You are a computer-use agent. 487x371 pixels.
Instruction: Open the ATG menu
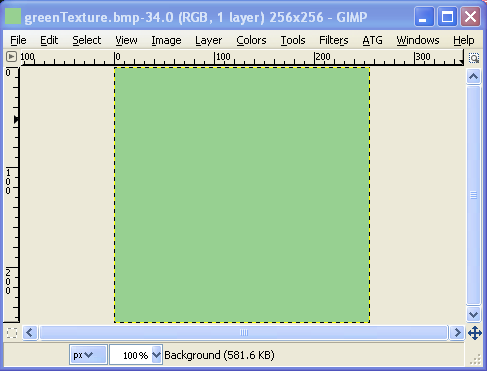tap(372, 40)
